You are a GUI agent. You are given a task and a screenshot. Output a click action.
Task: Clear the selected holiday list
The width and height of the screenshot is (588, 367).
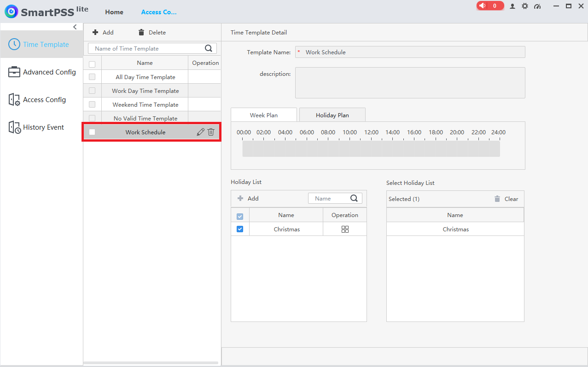(506, 199)
